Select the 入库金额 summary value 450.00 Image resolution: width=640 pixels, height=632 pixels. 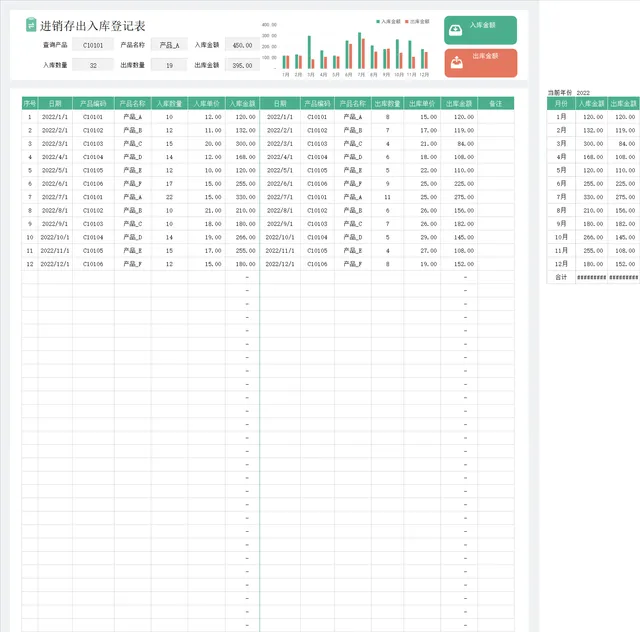coord(242,45)
